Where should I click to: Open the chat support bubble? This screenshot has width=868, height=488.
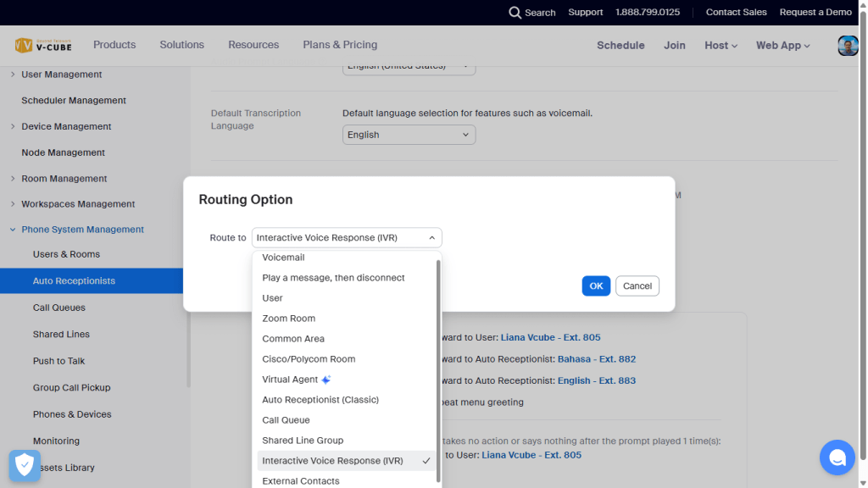[x=837, y=457]
